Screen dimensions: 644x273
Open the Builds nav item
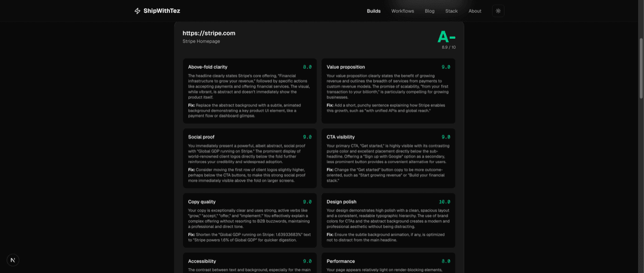(x=374, y=11)
